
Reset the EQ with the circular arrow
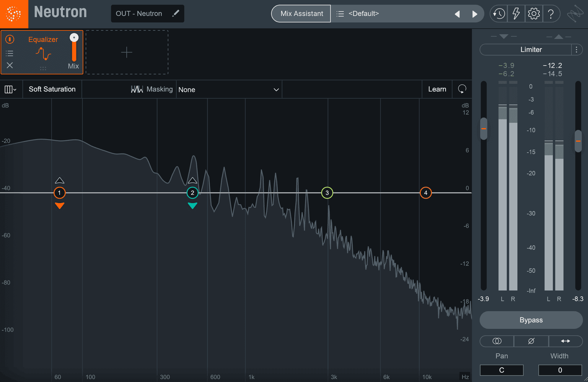tap(462, 89)
